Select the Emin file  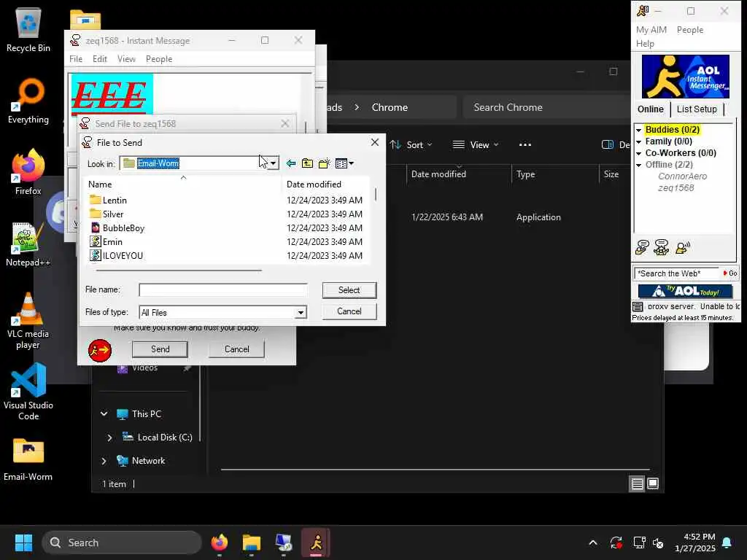pos(107,241)
